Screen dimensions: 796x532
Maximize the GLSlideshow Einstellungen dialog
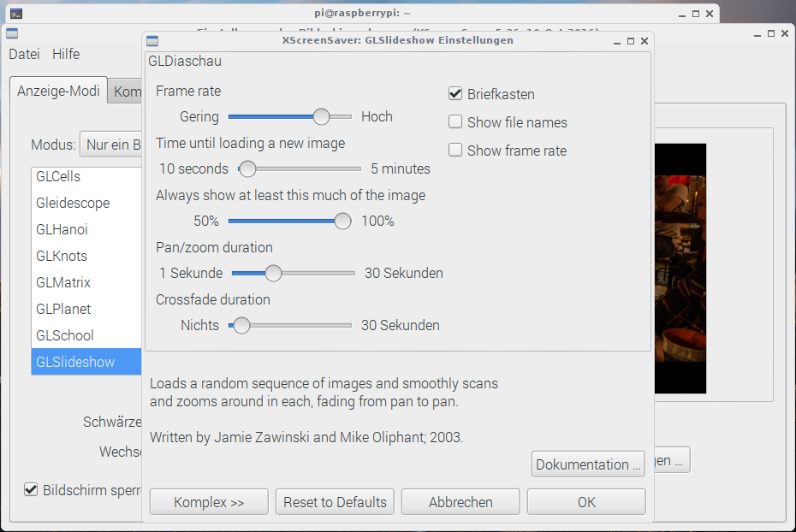pos(631,41)
